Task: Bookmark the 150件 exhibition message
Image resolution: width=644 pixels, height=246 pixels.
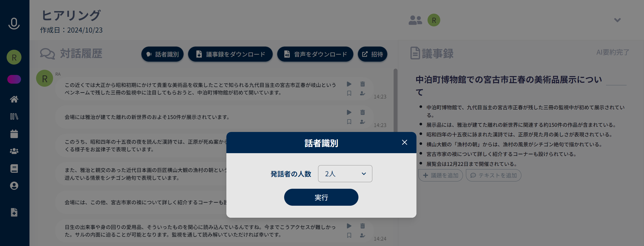Action: [x=349, y=122]
